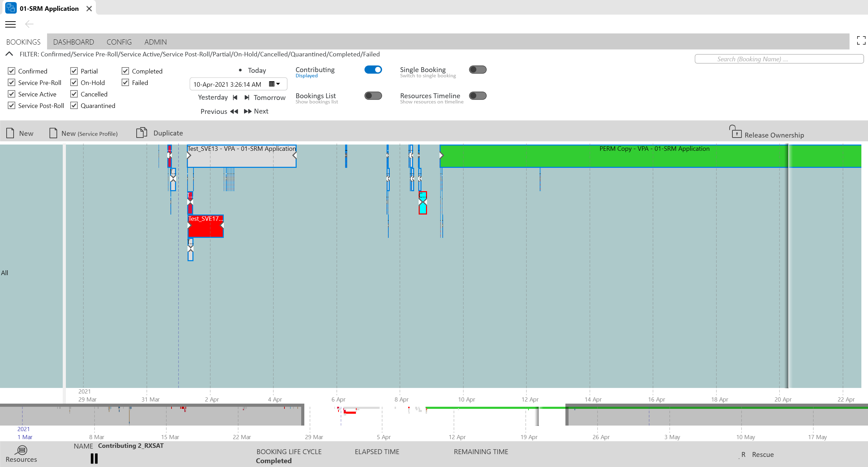868x467 pixels.
Task: Click the New (Service Profile) icon
Action: click(53, 132)
